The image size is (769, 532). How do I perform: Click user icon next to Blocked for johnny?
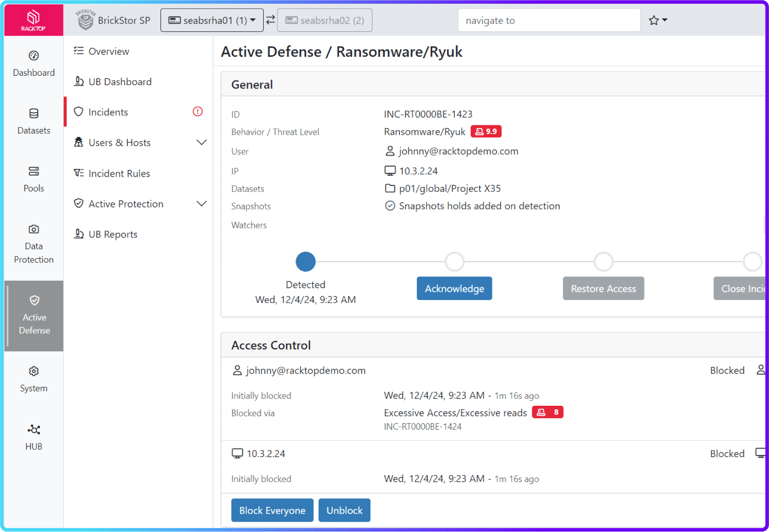pos(761,370)
